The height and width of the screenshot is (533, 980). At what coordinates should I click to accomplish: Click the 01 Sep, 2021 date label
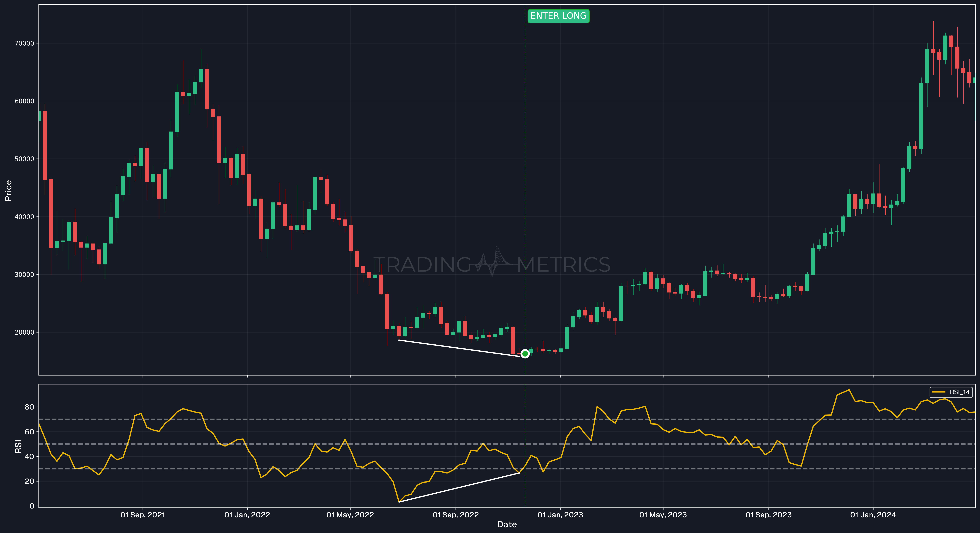[x=143, y=515]
